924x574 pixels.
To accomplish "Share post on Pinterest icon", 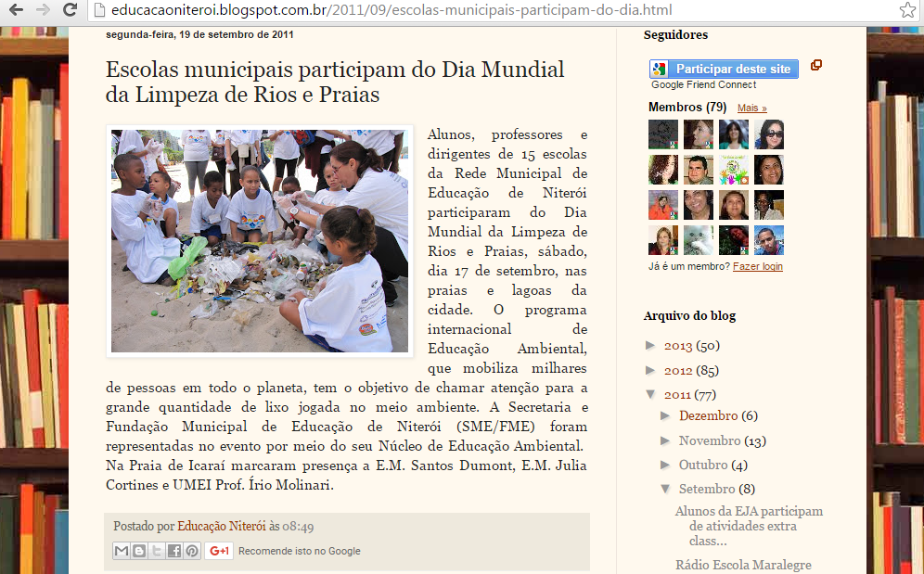I will [192, 551].
